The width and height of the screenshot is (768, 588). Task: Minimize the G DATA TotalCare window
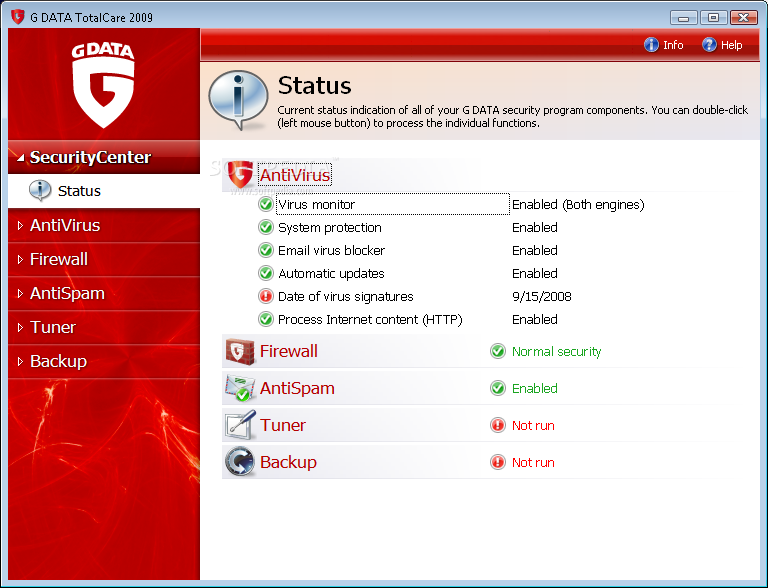[684, 18]
